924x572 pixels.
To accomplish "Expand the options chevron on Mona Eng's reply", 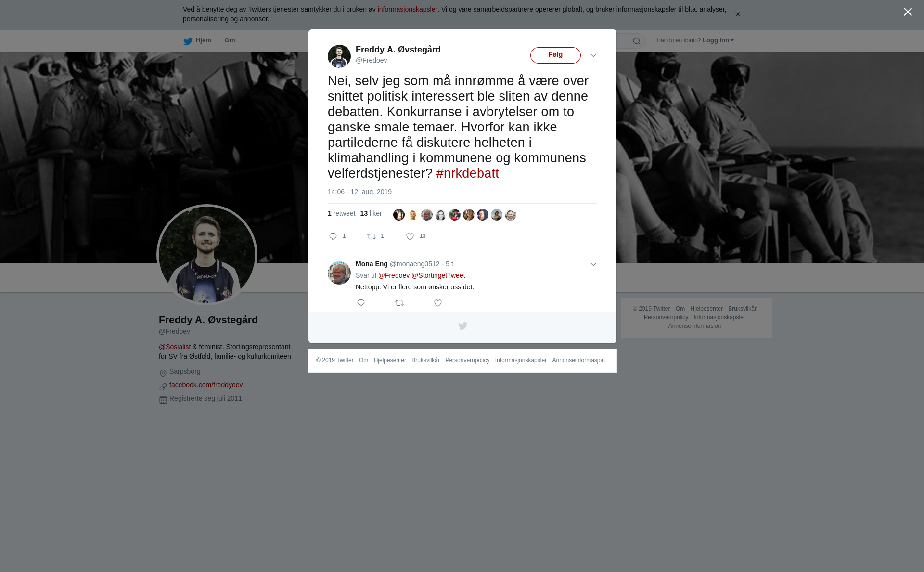I will 593,264.
